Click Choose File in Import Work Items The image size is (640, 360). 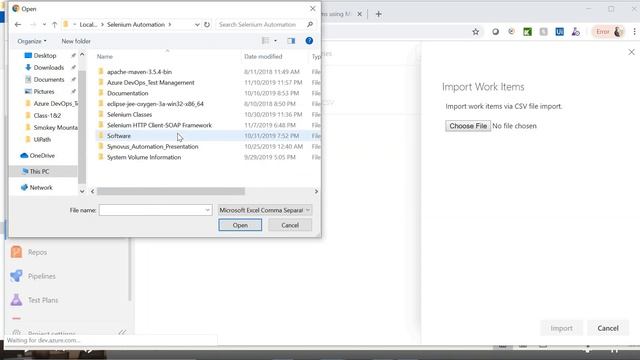pyautogui.click(x=468, y=126)
